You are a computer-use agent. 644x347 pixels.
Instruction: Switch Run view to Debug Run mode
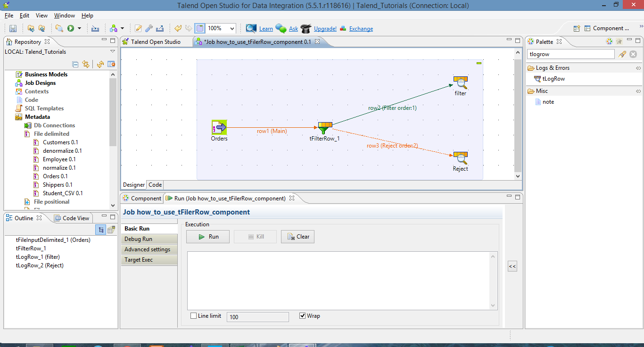pos(149,240)
